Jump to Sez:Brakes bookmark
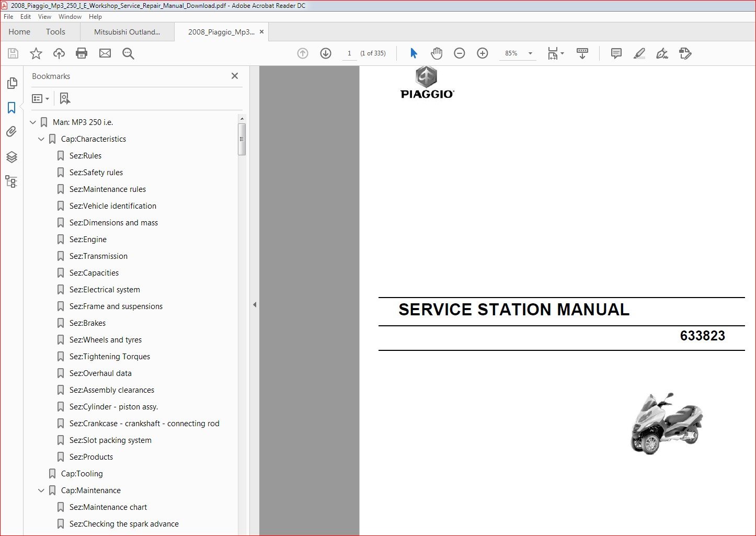 tap(87, 323)
